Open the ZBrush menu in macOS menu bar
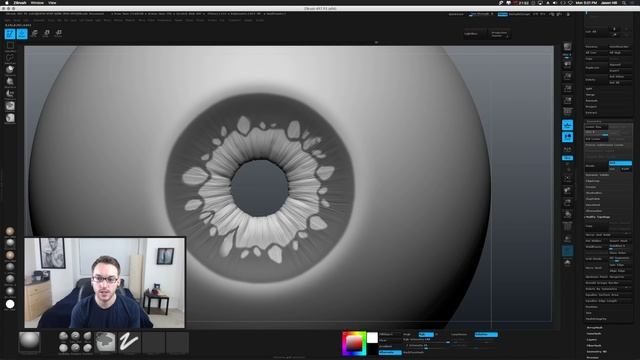Screen dimensions: 640x360 20,2
